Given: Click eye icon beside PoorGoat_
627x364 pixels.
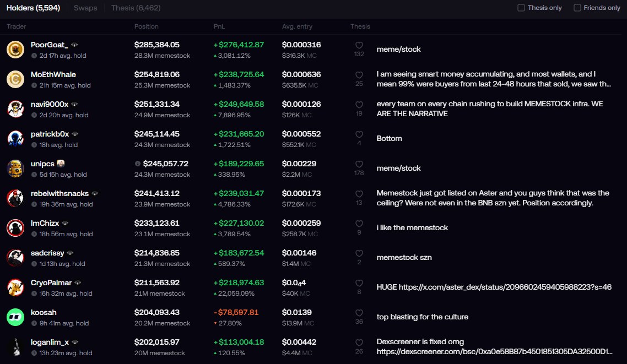Looking at the screenshot, I should (74, 45).
